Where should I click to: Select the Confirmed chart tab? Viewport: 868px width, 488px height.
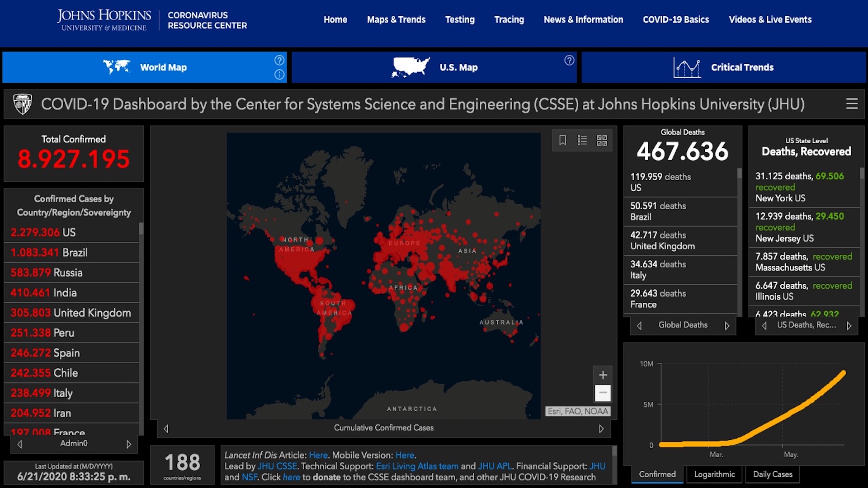tap(657, 474)
